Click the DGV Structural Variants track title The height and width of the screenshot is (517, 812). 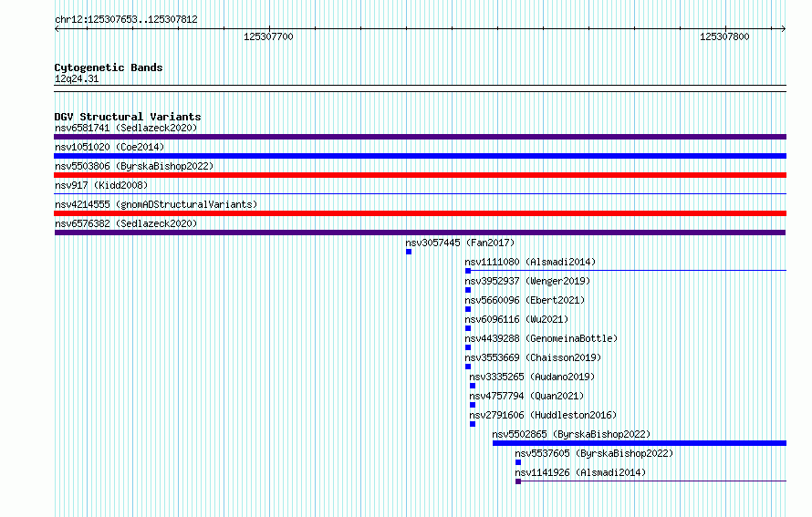[x=128, y=117]
